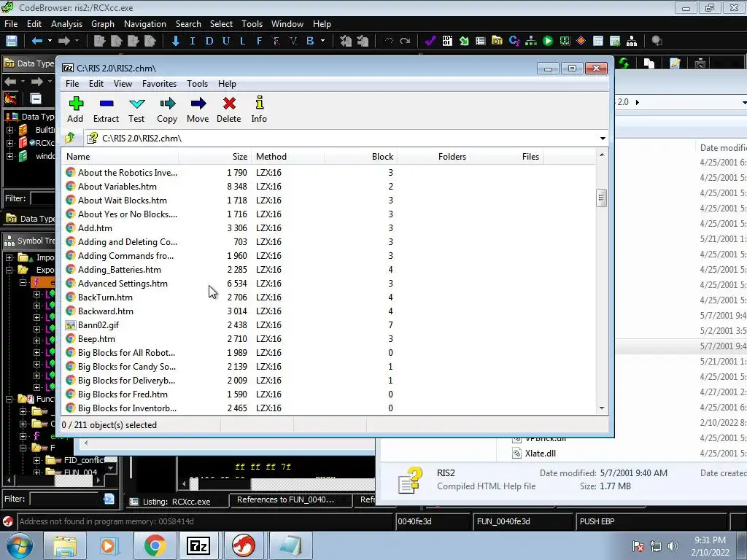This screenshot has width=747, height=560.
Task: Sort 7-Zip list by Block column
Action: 360,157
